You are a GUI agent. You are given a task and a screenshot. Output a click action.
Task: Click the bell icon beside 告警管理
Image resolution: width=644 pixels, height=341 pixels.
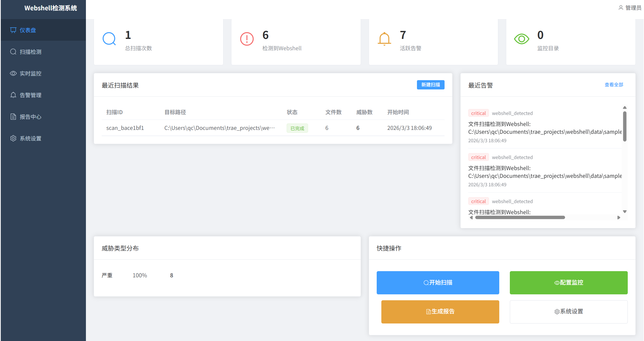pyautogui.click(x=13, y=95)
